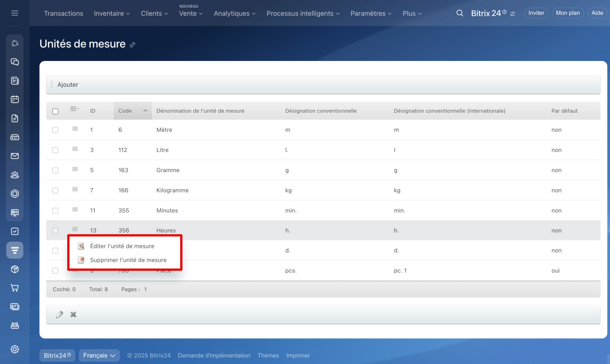Image resolution: width=610 pixels, height=364 pixels.
Task: Tick the checkbox for the Gramme row
Action: [55, 170]
